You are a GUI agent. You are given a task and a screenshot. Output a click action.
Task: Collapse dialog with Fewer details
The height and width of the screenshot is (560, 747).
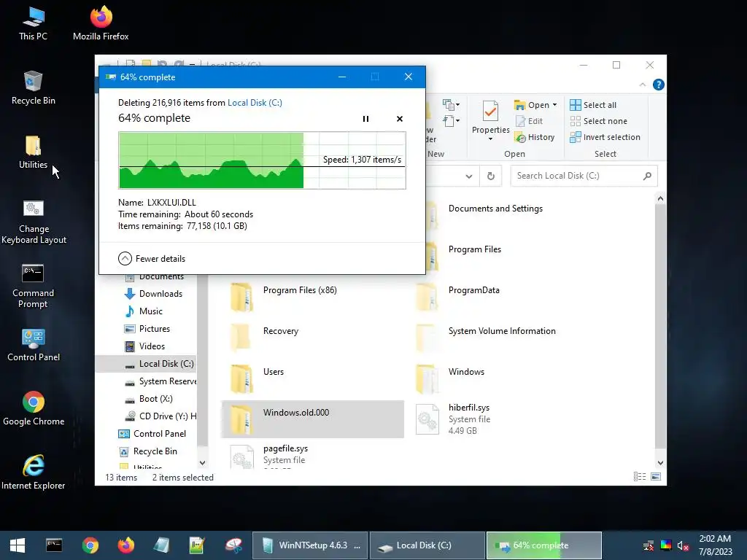coord(152,259)
